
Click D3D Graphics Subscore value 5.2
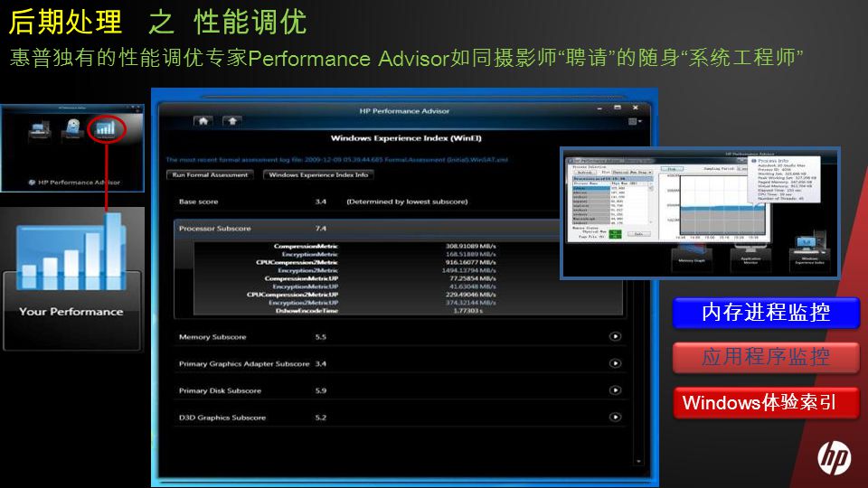[320, 418]
